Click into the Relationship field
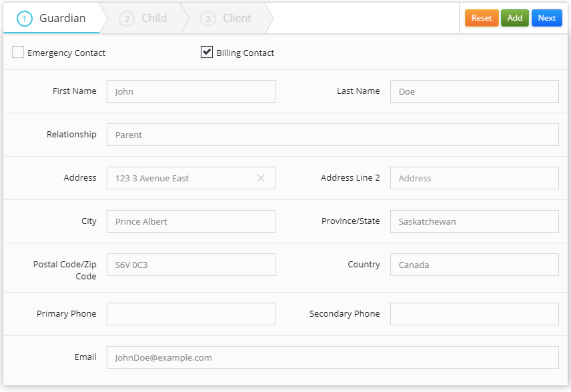This screenshot has height=392, width=571. click(x=332, y=135)
